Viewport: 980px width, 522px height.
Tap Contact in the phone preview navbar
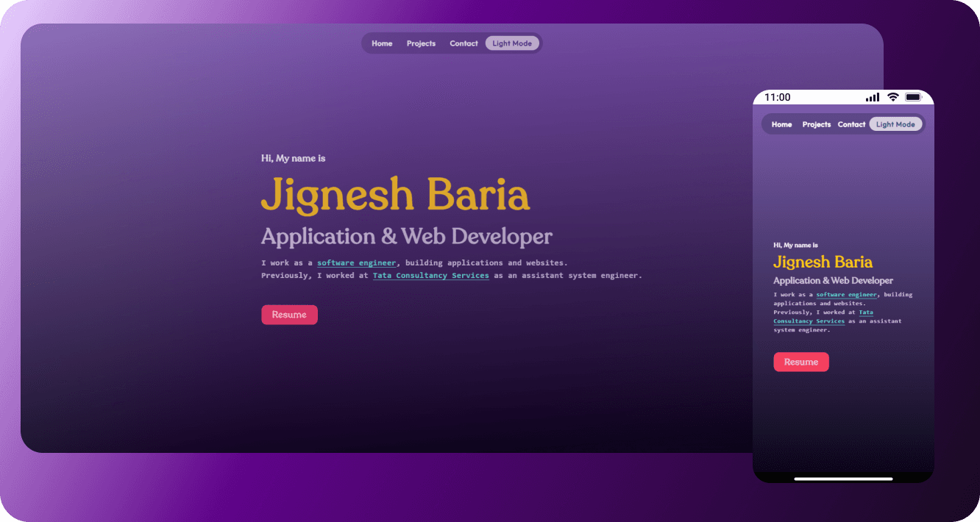[851, 124]
